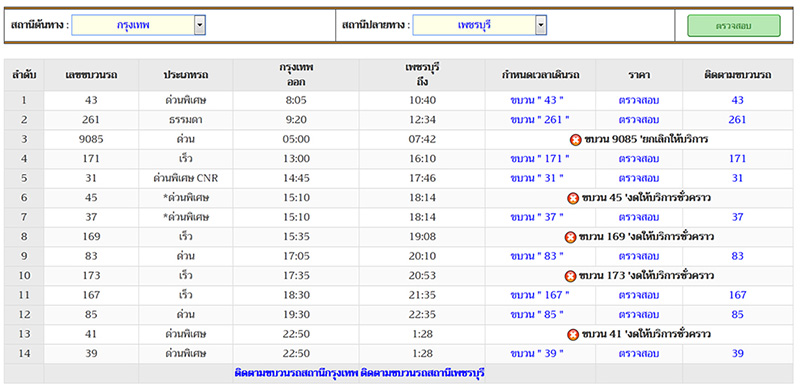Click the red suspended icon for train 45
The image size is (800, 391).
tap(573, 198)
